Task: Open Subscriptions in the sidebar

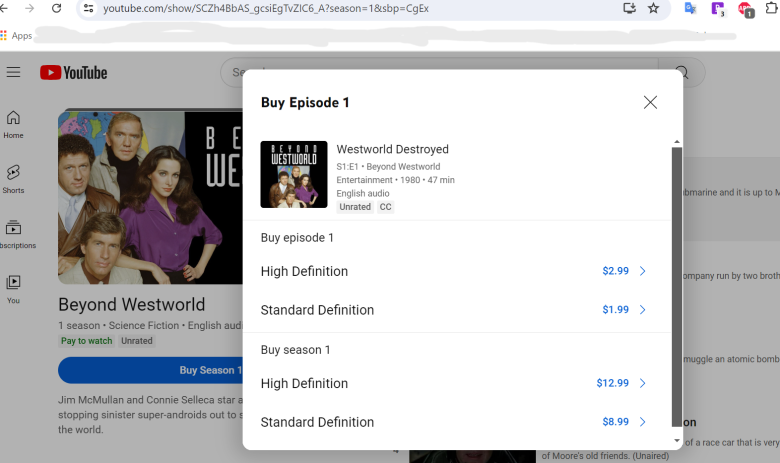Action: click(13, 234)
